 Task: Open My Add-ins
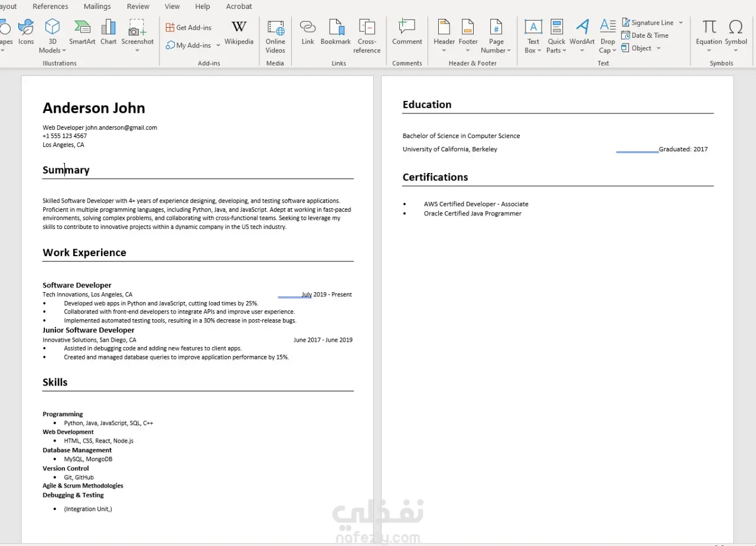pos(188,45)
